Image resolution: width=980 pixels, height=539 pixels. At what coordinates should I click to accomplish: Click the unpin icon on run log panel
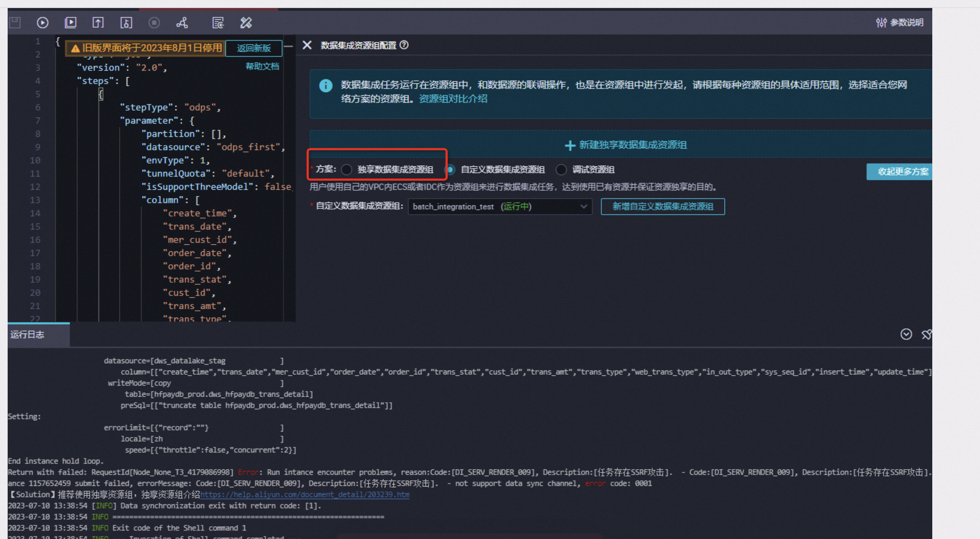(926, 334)
